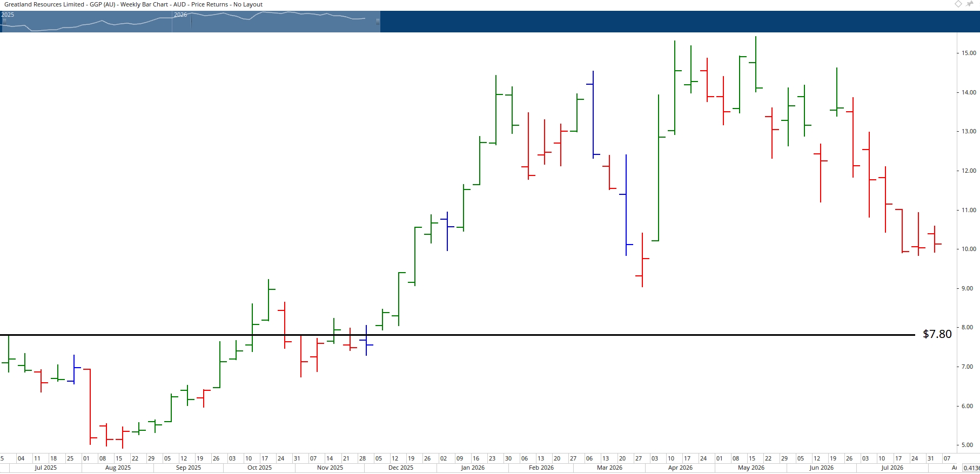Click the Jan 2026 month label
Screen dimensions: 980x474
(473, 468)
